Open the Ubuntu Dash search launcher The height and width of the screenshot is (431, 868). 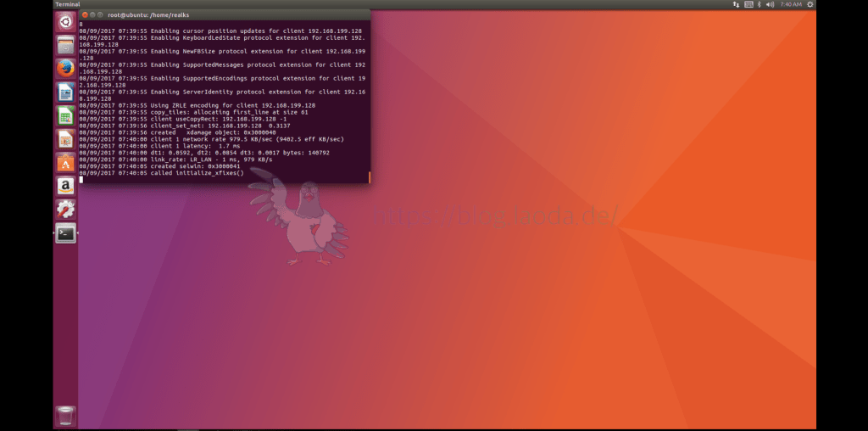tap(65, 22)
